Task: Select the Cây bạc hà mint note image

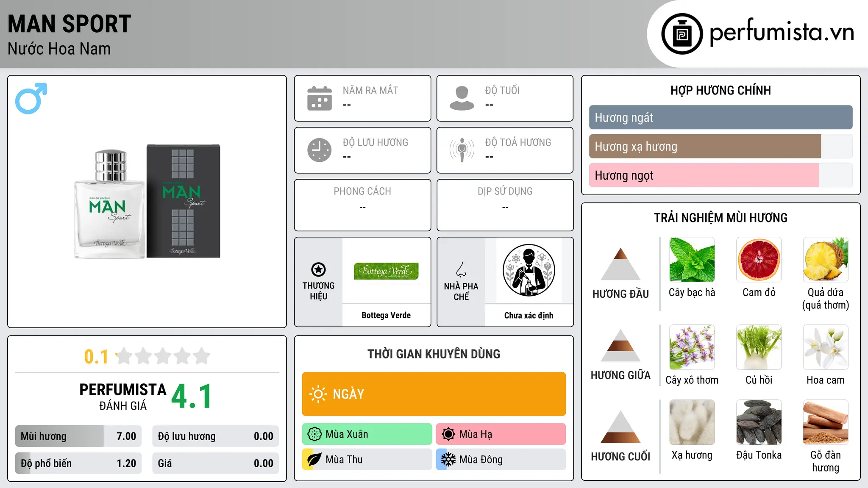Action: click(692, 260)
